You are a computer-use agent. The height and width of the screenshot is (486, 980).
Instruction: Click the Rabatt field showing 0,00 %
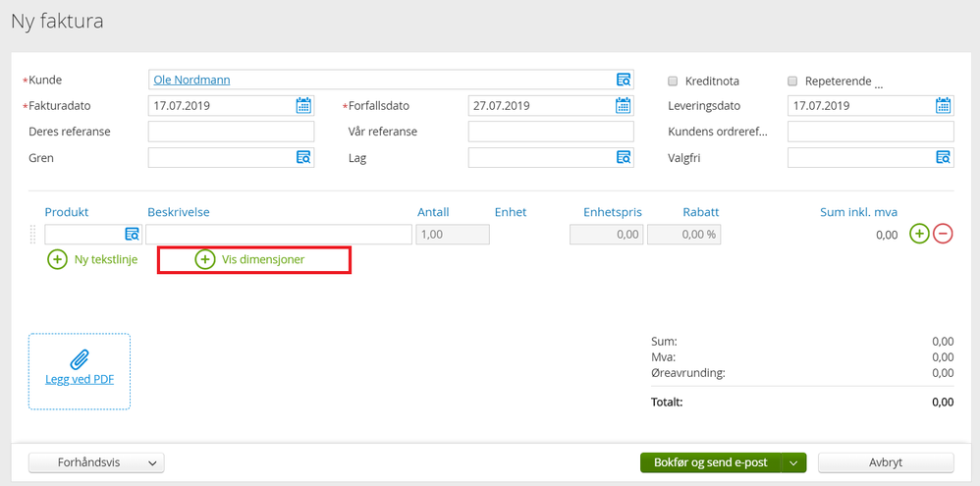[683, 235]
